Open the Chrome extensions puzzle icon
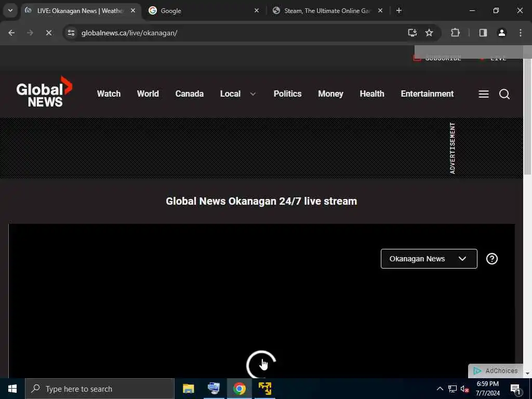This screenshot has width=532, height=399. [x=455, y=33]
